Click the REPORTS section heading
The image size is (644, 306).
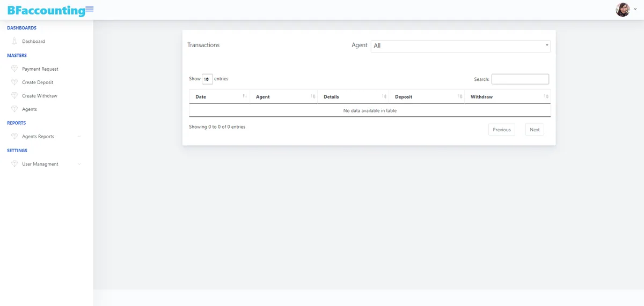click(17, 123)
